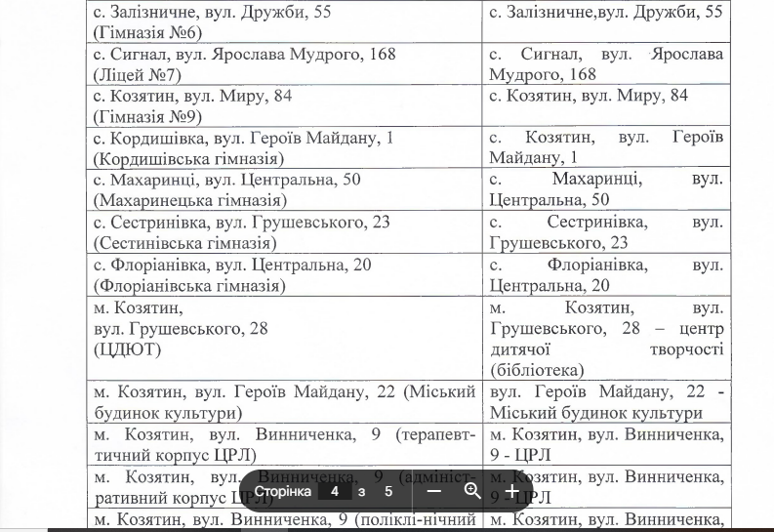774x532 pixels.
Task: Click 'будинок культури)' in the left column
Action: 167,413
